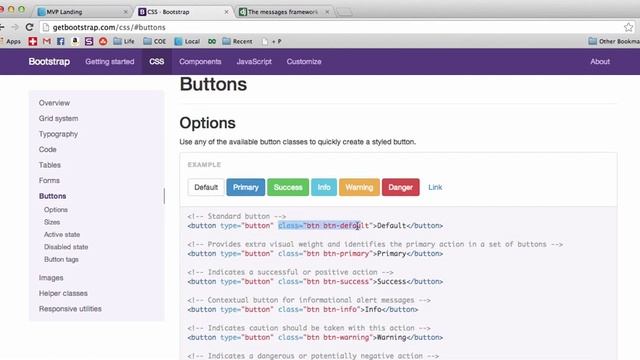The width and height of the screenshot is (640, 360).
Task: Click the Link style example button
Action: (435, 187)
